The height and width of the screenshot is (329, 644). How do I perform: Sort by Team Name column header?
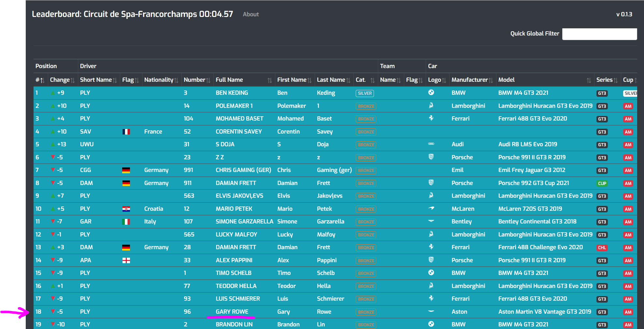(x=390, y=80)
